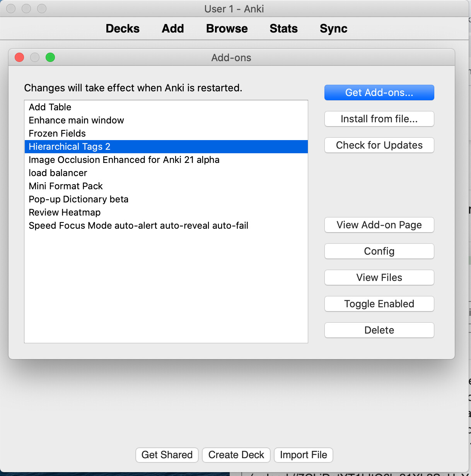Select Mini Format Pack add-on
471x476 pixels.
click(166, 186)
